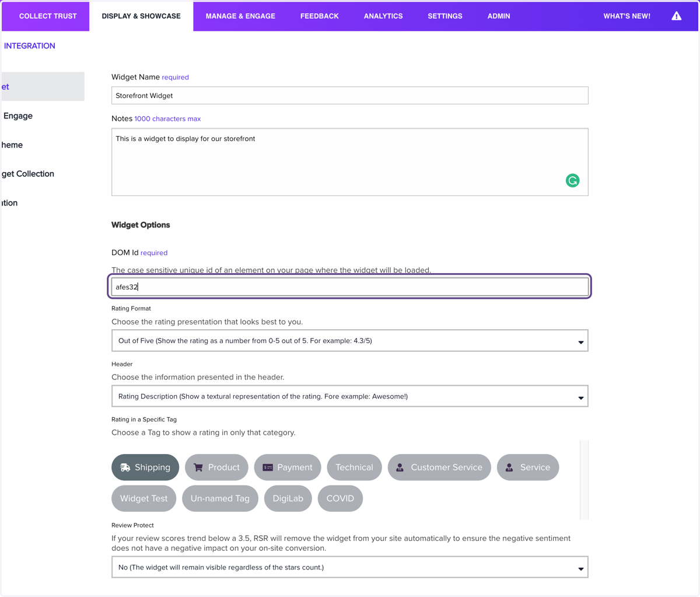
Task: Click the 'Rating in a Specific Tag' label
Action: coord(144,420)
